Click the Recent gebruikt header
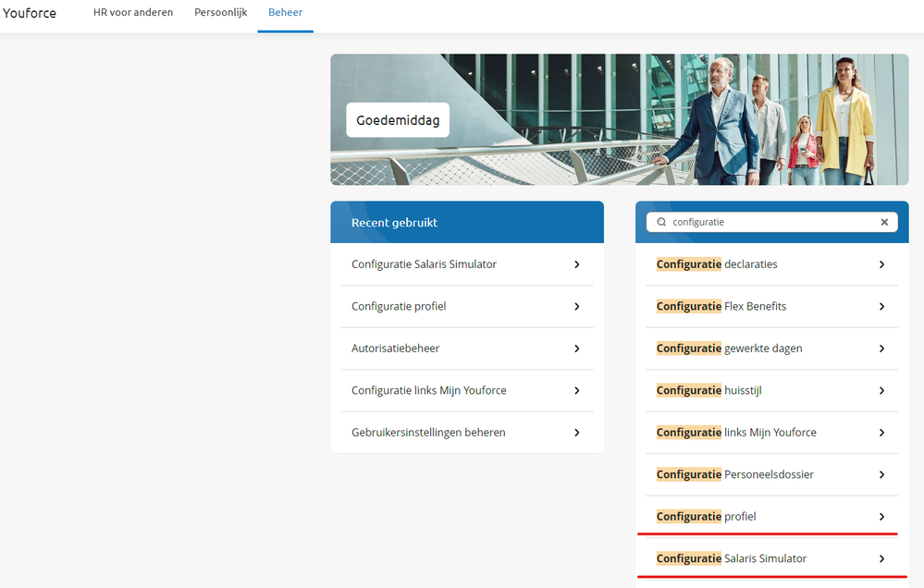The width and height of the screenshot is (924, 588). (x=467, y=222)
